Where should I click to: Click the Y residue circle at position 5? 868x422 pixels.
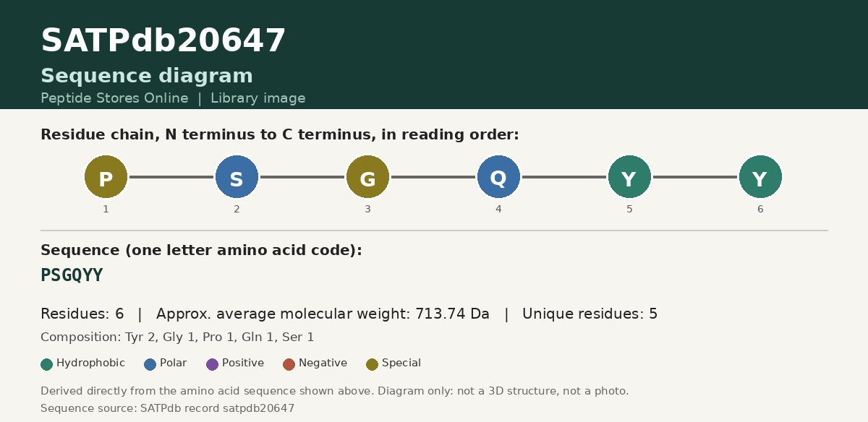(x=629, y=176)
